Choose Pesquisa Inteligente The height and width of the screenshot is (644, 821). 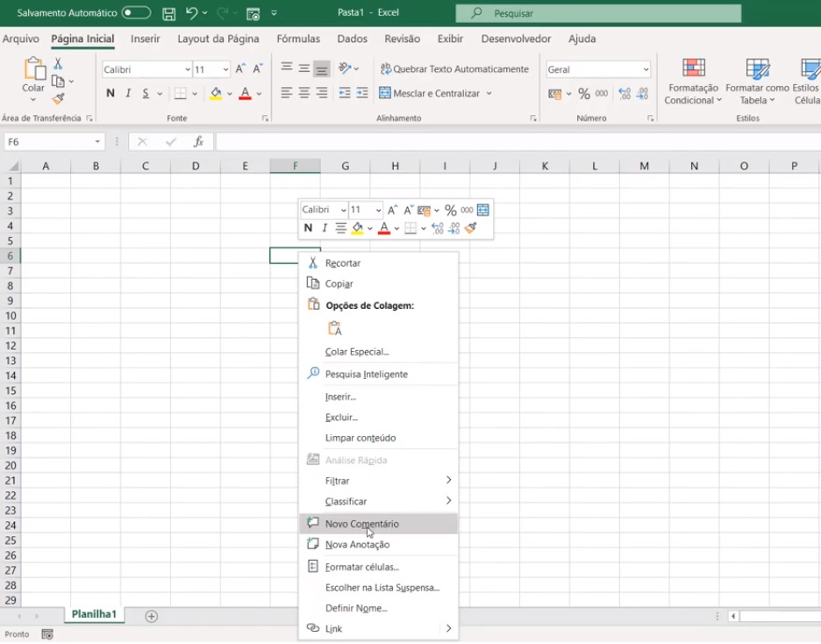click(x=378, y=374)
